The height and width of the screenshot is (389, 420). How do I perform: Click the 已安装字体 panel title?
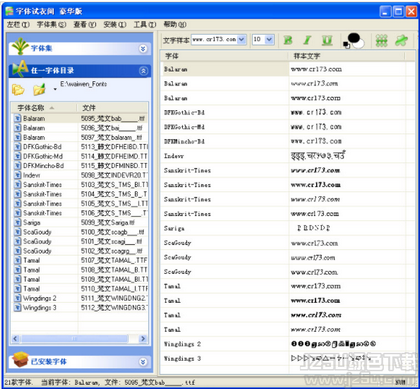pyautogui.click(x=49, y=362)
